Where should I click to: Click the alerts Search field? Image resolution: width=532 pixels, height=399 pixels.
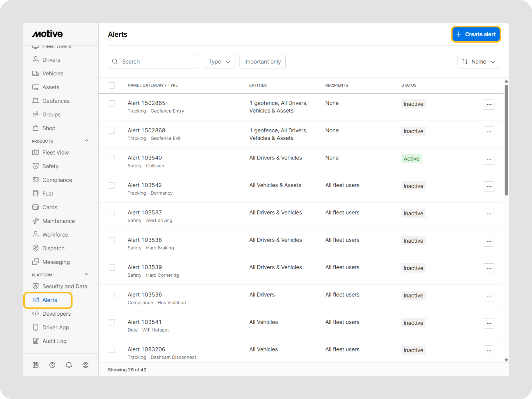click(153, 62)
